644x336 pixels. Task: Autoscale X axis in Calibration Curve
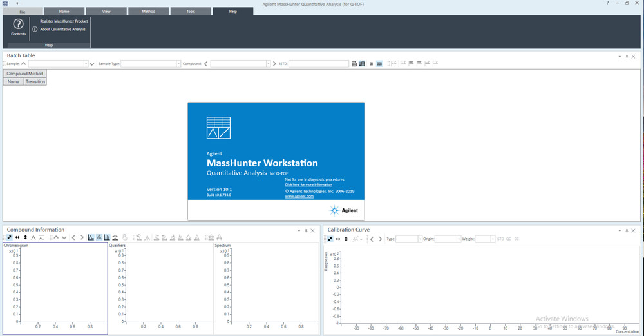338,239
